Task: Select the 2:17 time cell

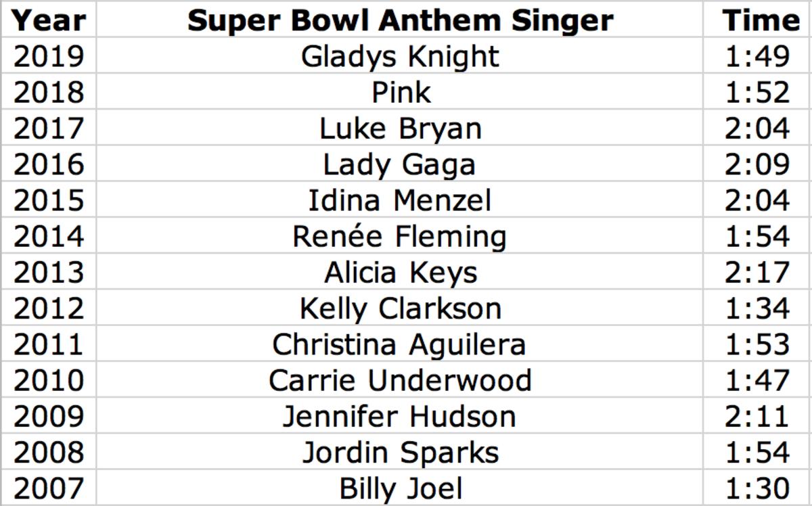Action: pyautogui.click(x=757, y=273)
